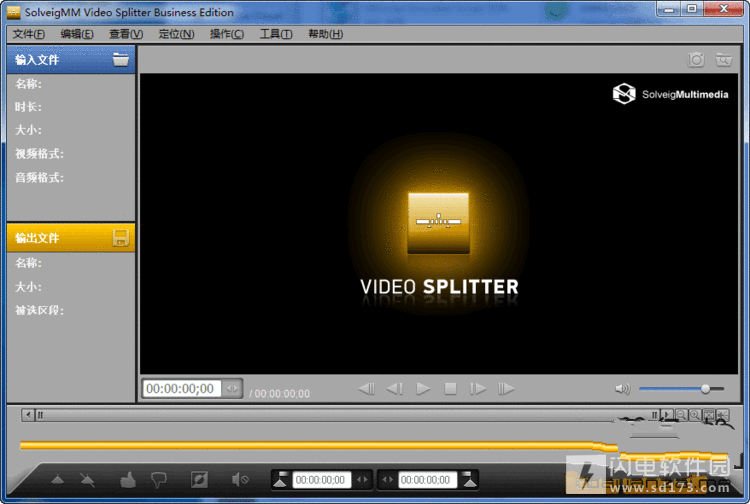Click the Stop button
The height and width of the screenshot is (504, 750).
[450, 389]
